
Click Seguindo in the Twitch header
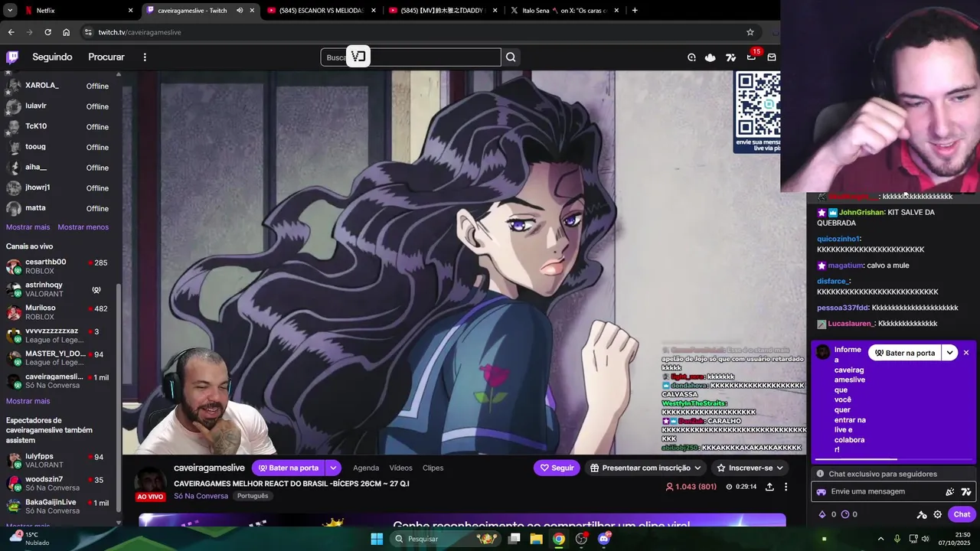pos(52,57)
